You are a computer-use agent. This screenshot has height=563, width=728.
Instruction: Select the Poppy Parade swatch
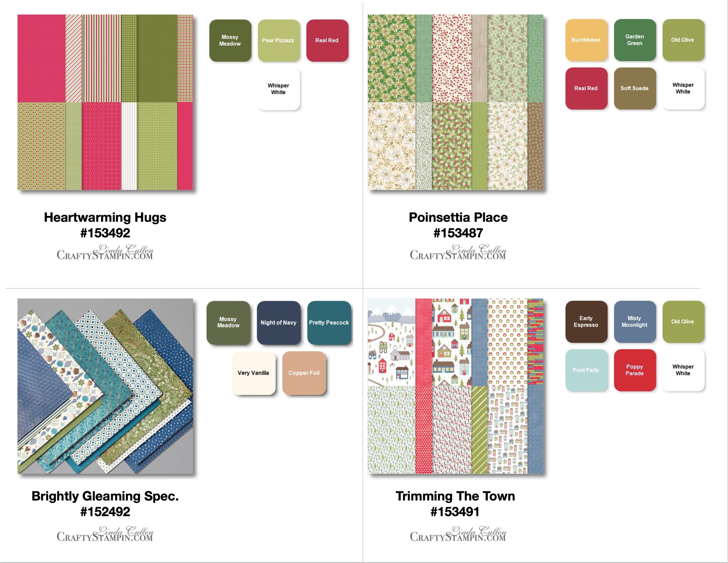point(635,370)
